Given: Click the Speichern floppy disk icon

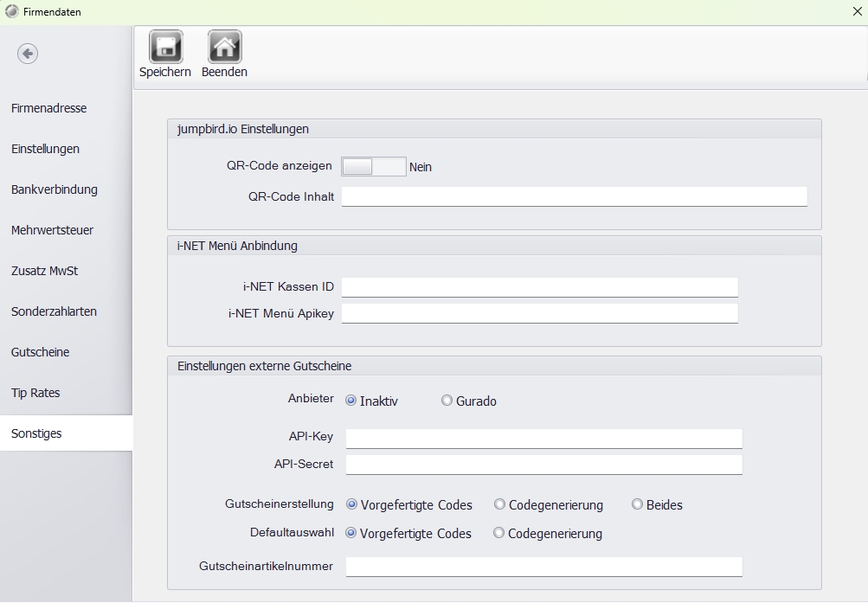Looking at the screenshot, I should tap(164, 47).
